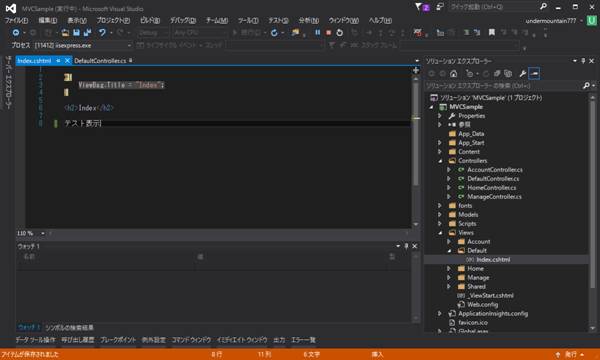Viewport: 600px width, 360px height.
Task: Toggle Show All Files in Solution Explorer
Action: click(508, 73)
